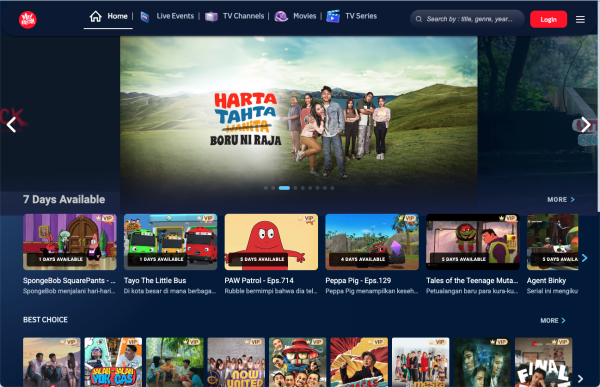Select the last banner carousel dot
The height and width of the screenshot is (387, 600).
point(332,188)
